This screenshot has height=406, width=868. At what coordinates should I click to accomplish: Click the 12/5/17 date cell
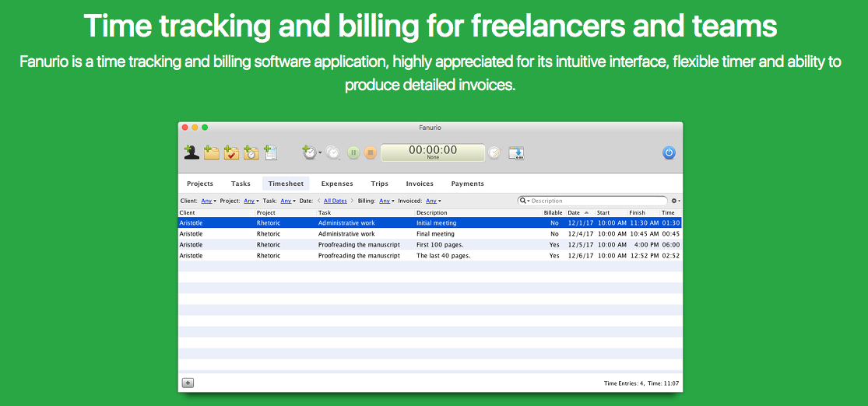point(581,244)
